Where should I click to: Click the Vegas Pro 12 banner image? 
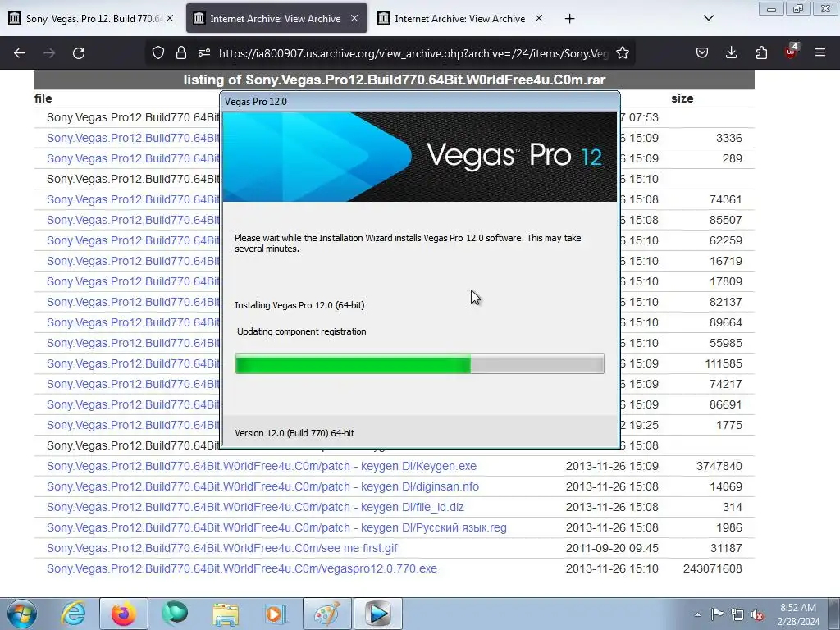(x=419, y=157)
